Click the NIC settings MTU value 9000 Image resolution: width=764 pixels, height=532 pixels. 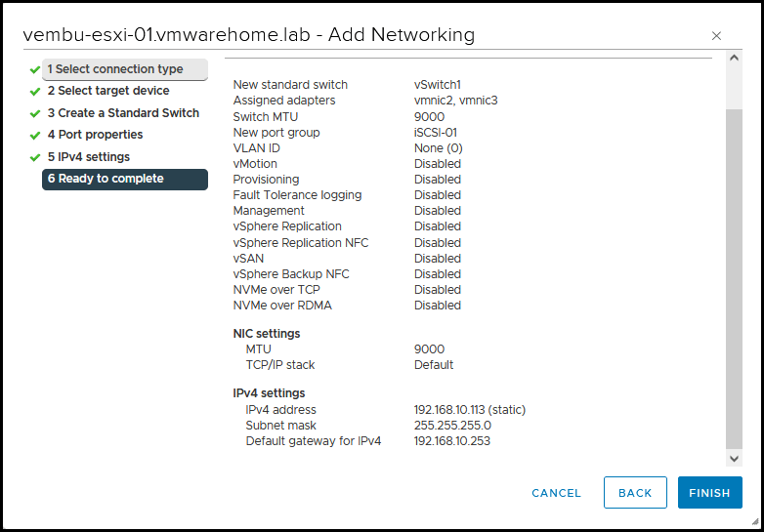coord(429,349)
